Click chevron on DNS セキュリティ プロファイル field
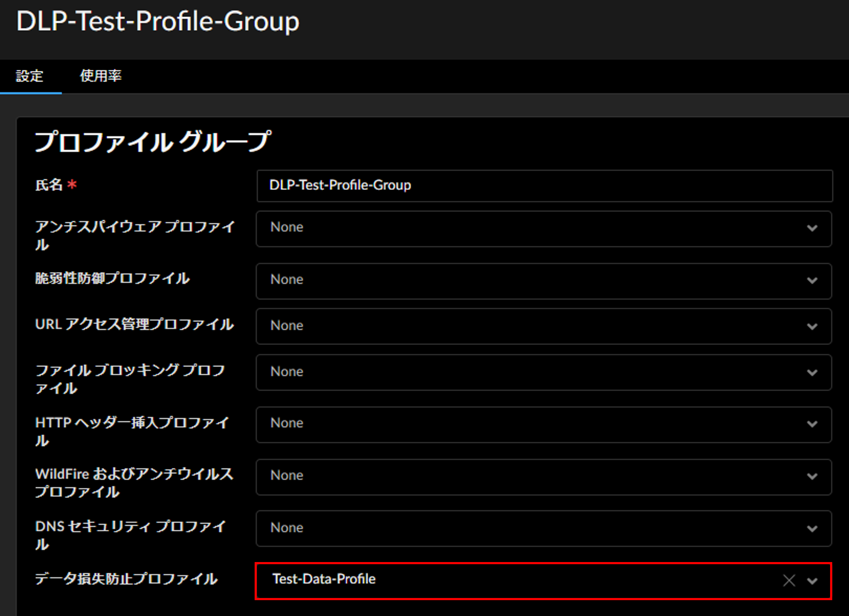 tap(812, 529)
